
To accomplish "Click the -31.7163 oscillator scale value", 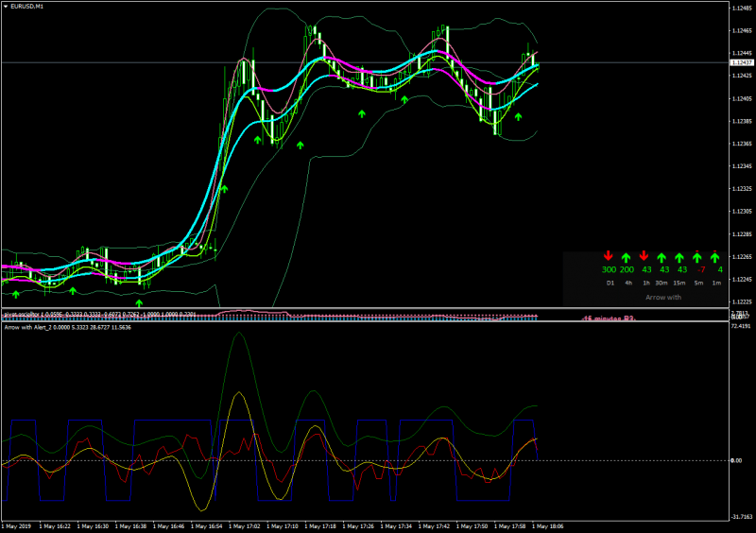I will click(x=742, y=517).
